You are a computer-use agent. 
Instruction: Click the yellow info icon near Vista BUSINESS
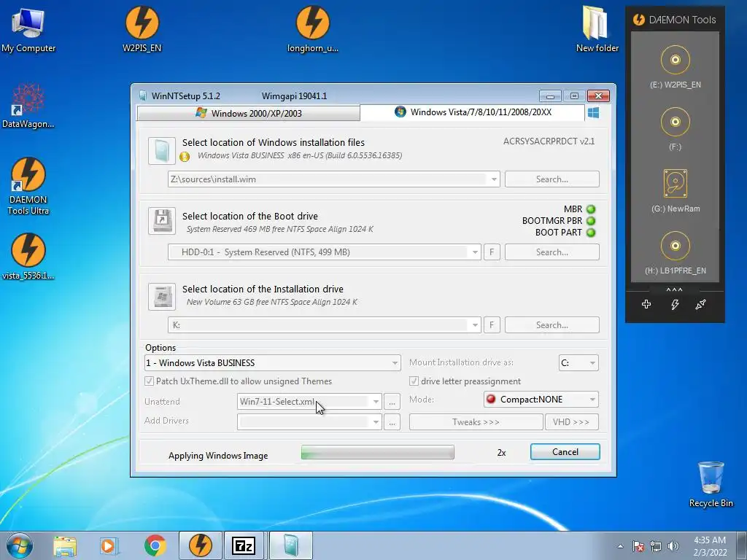pos(185,156)
